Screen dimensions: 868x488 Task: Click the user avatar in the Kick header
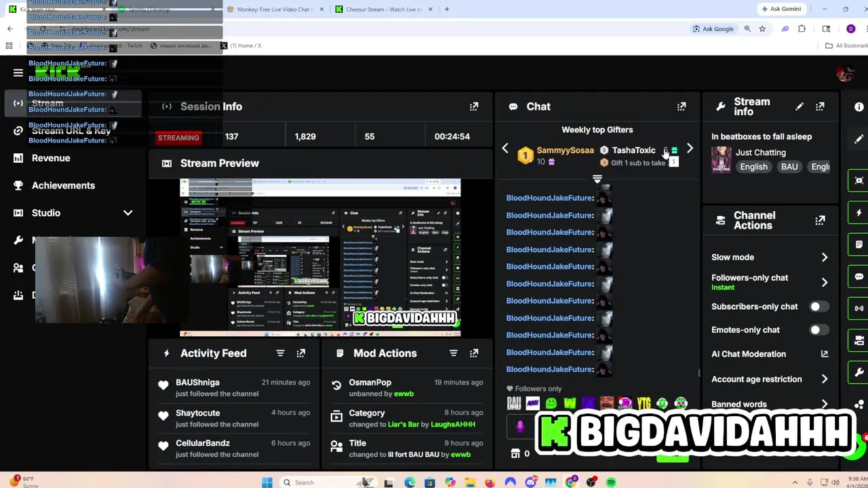click(x=844, y=74)
